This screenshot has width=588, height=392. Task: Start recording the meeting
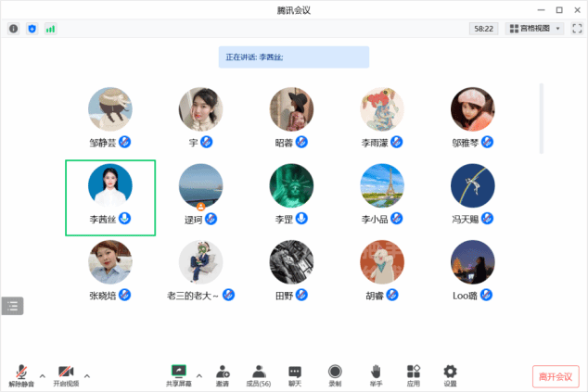[335, 374]
